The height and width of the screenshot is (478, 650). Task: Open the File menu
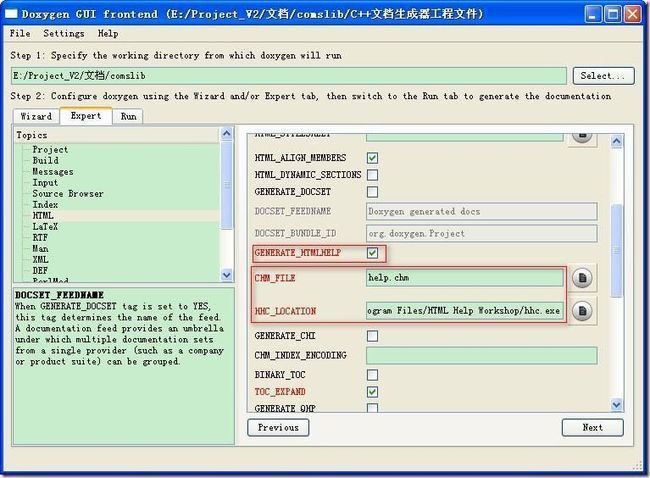[x=20, y=34]
